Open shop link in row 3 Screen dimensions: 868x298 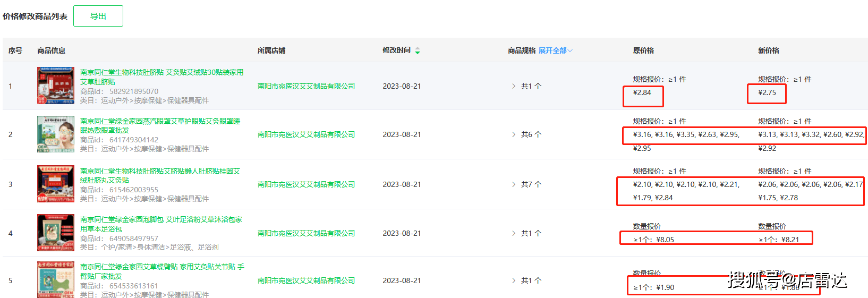[x=306, y=184]
